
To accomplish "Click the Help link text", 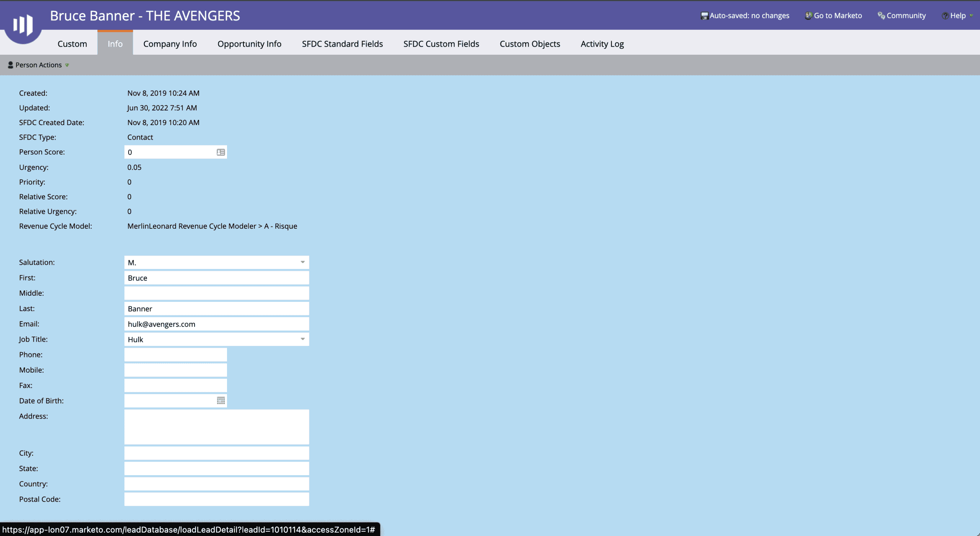I will click(x=958, y=16).
